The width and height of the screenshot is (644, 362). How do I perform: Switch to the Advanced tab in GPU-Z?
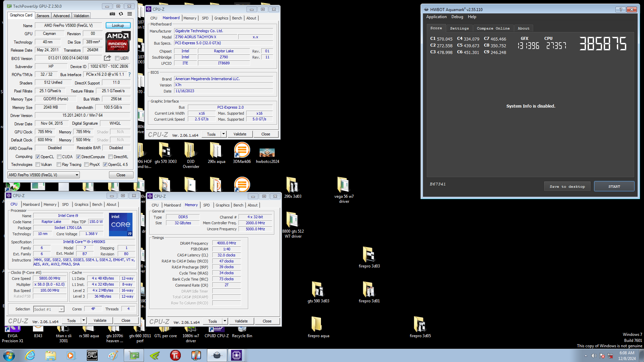[x=61, y=15]
